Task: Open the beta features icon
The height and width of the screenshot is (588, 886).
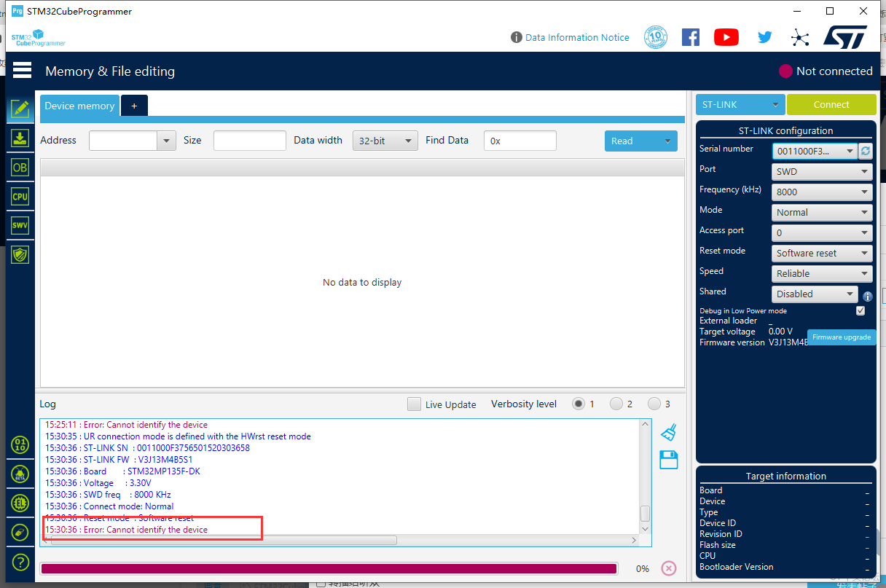Action: point(20,474)
